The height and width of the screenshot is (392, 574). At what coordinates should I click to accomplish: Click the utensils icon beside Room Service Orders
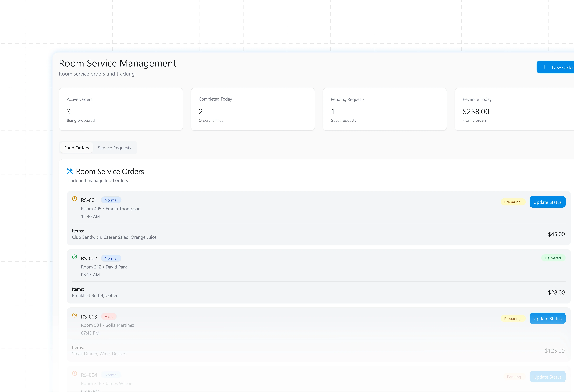70,171
